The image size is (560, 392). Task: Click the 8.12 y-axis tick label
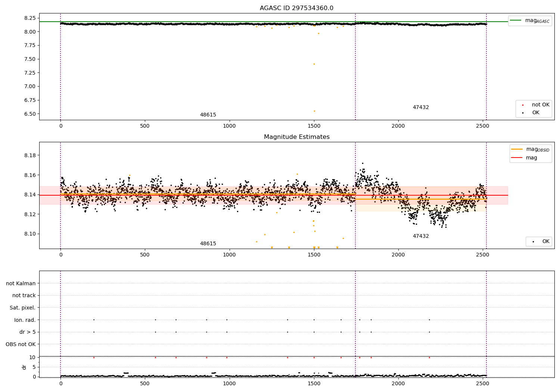(x=29, y=214)
